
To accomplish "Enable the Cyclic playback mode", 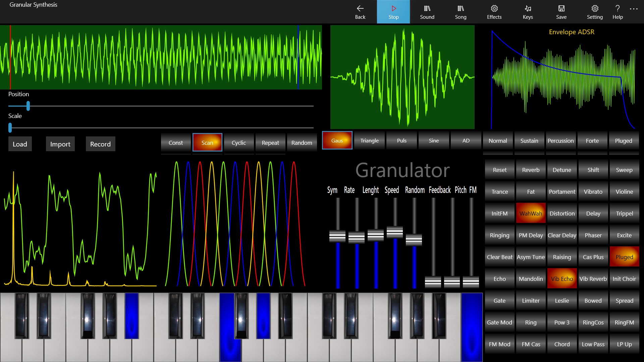I will point(238,143).
